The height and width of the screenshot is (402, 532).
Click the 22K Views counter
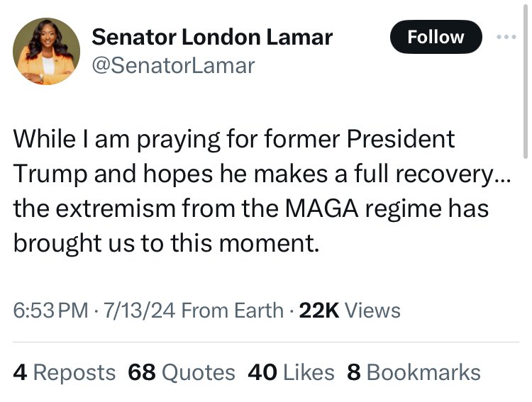(x=350, y=310)
